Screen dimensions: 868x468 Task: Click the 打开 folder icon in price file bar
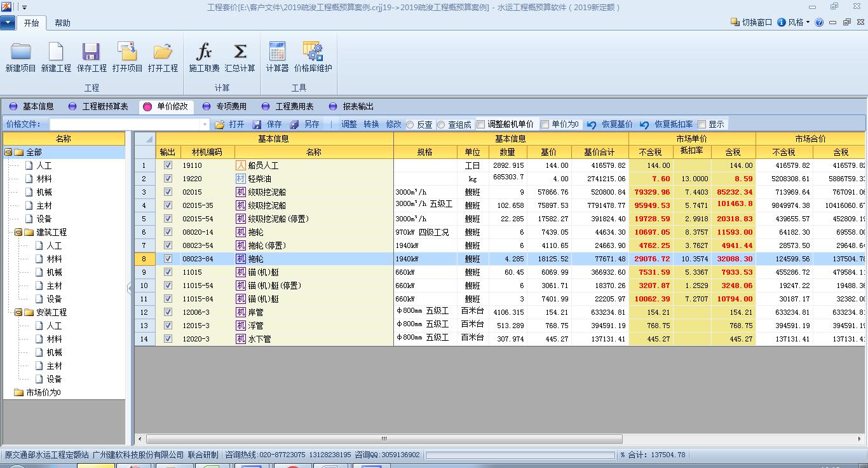220,125
